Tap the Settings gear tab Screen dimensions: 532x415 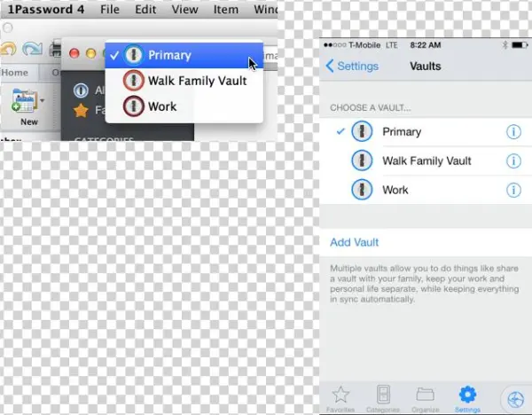pos(467,396)
